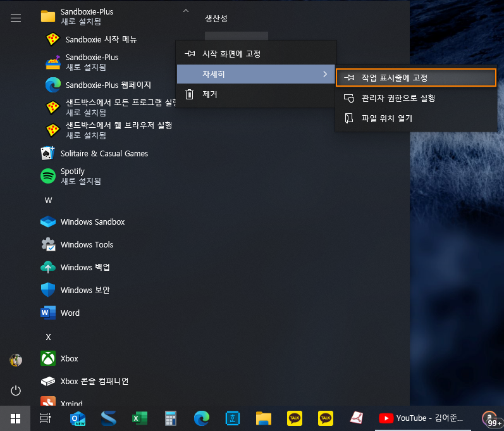Viewport: 504px width, 431px height.
Task: Click the X letter group header
Action: 48,337
